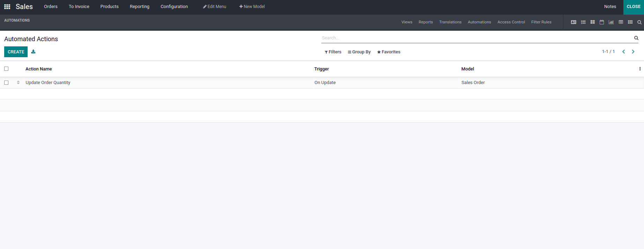Screen dimensions: 644x249
Task: Go to the previous page arrow
Action: click(x=623, y=52)
